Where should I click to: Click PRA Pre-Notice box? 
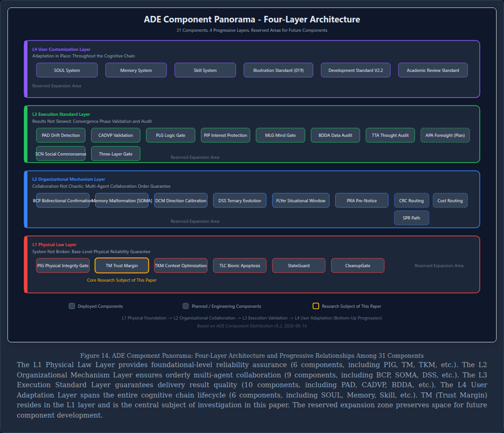(x=362, y=200)
